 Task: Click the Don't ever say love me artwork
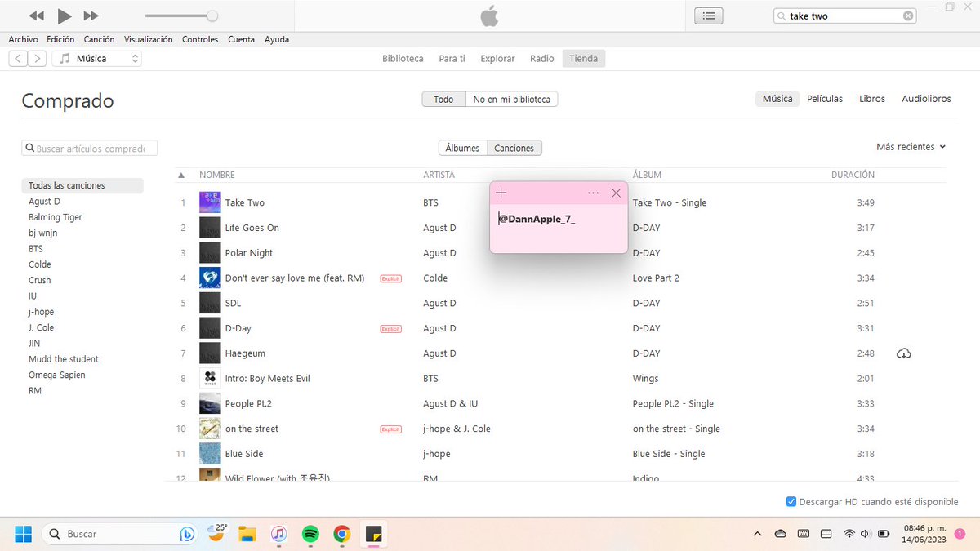click(x=210, y=278)
